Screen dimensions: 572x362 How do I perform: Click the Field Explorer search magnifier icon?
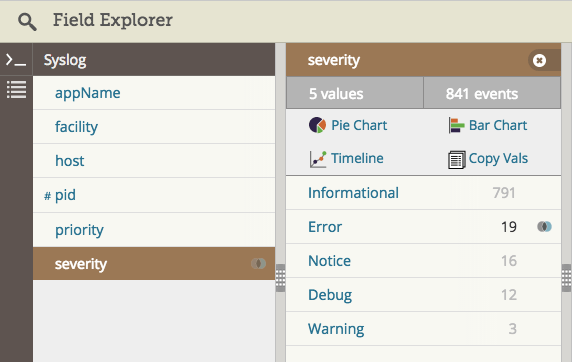tap(27, 22)
